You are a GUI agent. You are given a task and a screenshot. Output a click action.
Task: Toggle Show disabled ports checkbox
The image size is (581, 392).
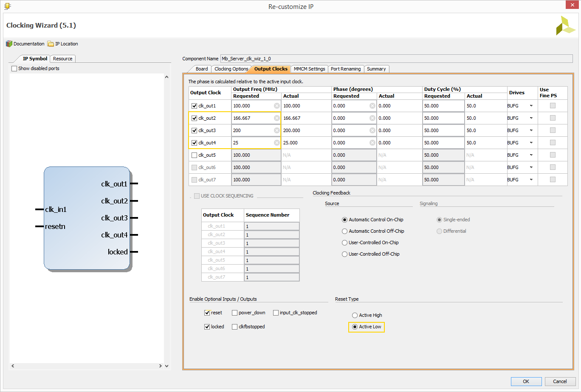(x=14, y=68)
